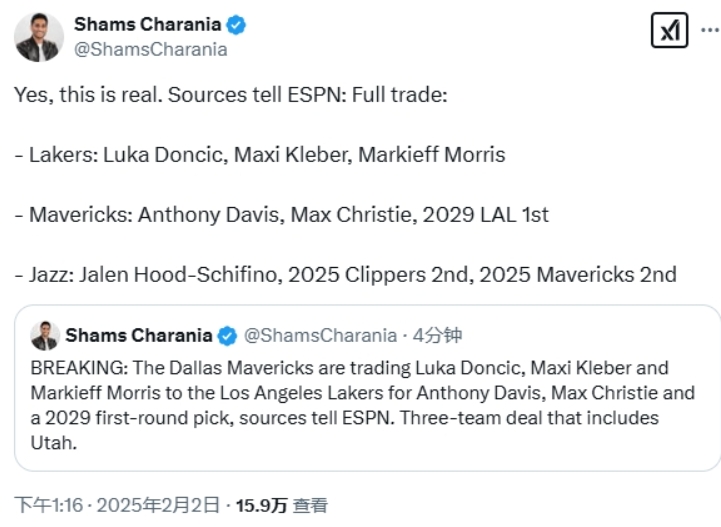Open the three-dot more options menu
The height and width of the screenshot is (527, 721).
[708, 30]
